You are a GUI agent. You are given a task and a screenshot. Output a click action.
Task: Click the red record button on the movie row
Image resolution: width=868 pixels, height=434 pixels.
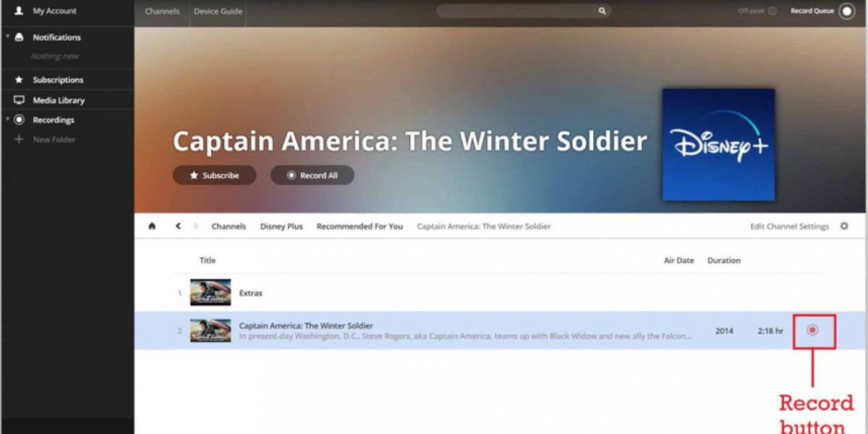tap(812, 331)
